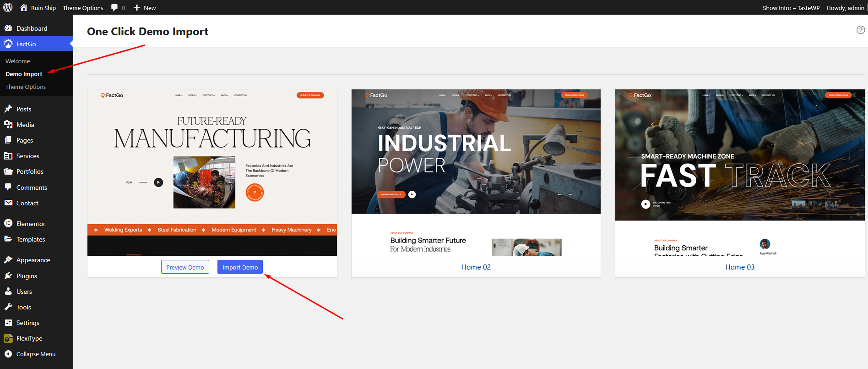The image size is (868, 369).
Task: Select Demo Import in FactGo submenu
Action: point(24,74)
